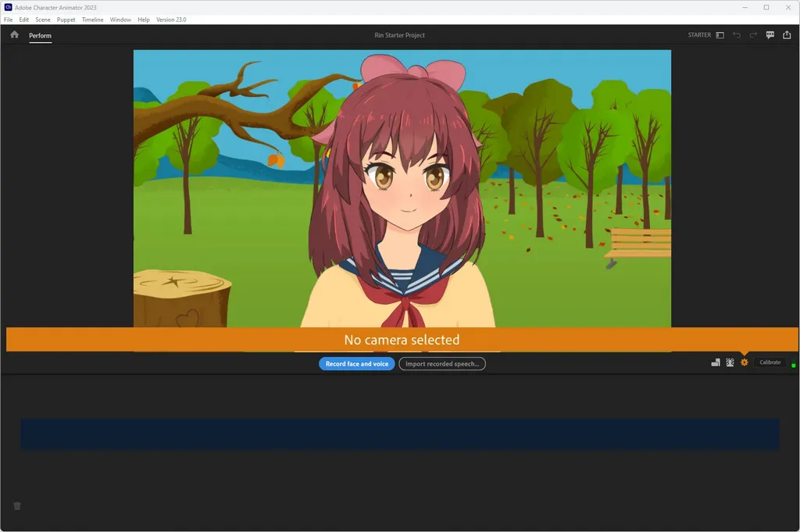Viewport: 800px width, 532px height.
Task: Click the No camera selected banner
Action: (x=402, y=340)
